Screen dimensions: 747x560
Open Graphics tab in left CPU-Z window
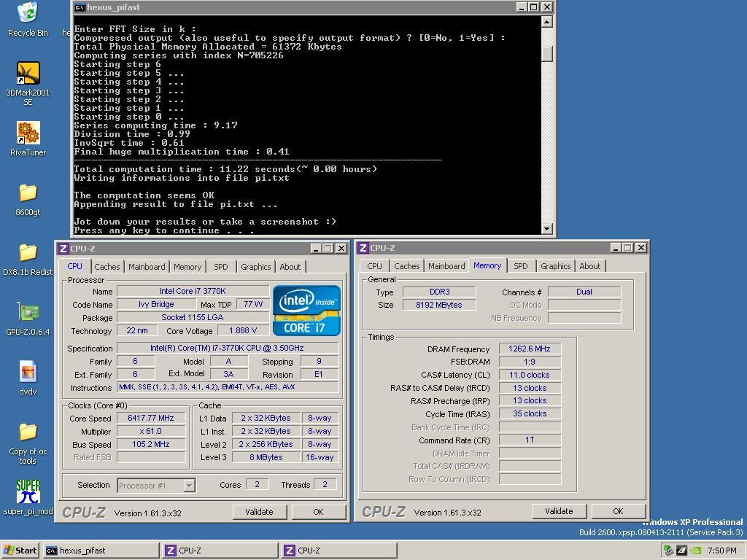256,267
